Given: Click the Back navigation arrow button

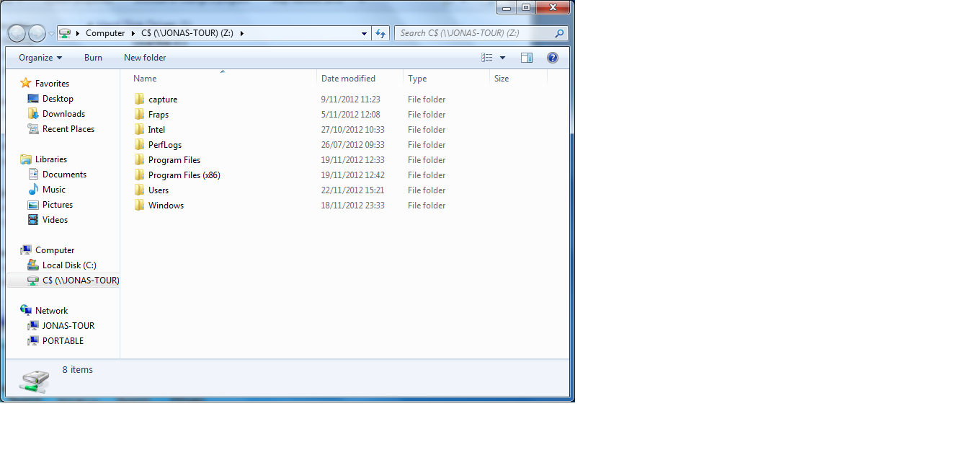Looking at the screenshot, I should pyautogui.click(x=17, y=33).
